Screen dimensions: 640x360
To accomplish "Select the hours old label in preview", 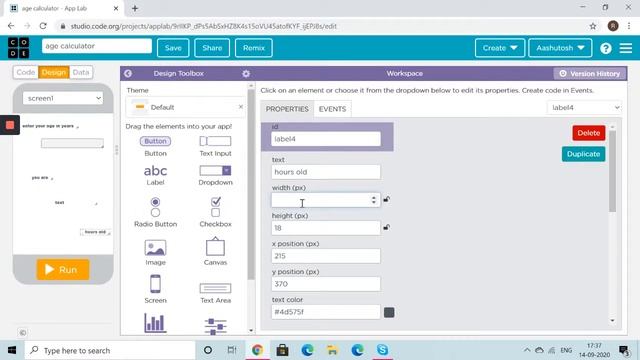I will [95, 232].
